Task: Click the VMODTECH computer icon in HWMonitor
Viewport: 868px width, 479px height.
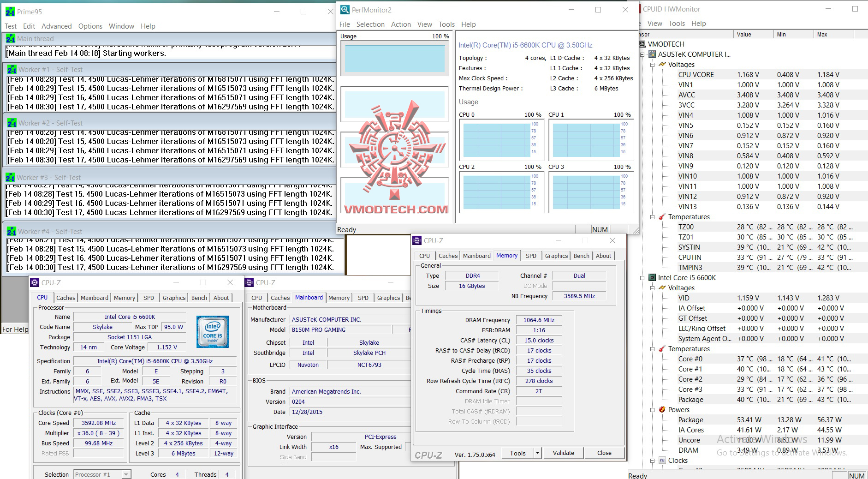Action: click(642, 44)
